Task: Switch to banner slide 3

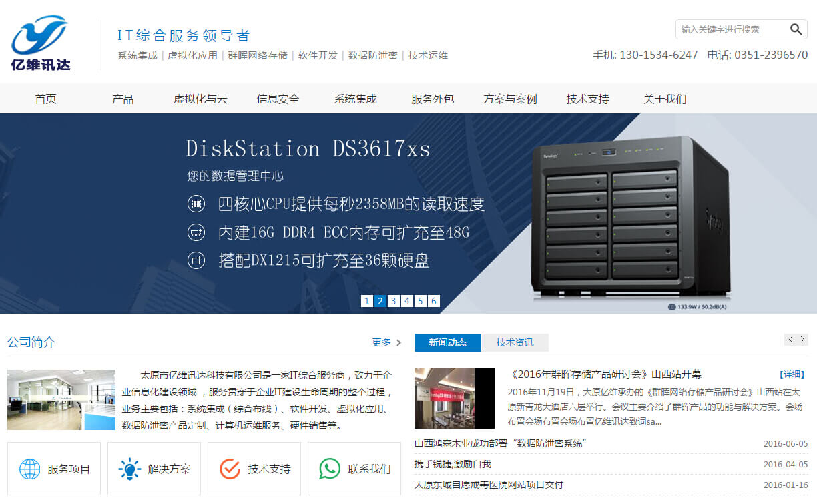Action: (x=393, y=301)
